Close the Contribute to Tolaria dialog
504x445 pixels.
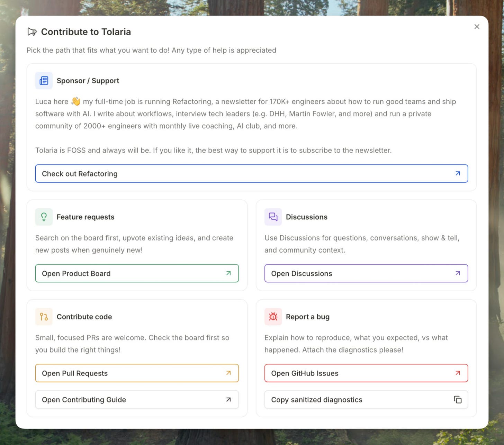pos(477,27)
